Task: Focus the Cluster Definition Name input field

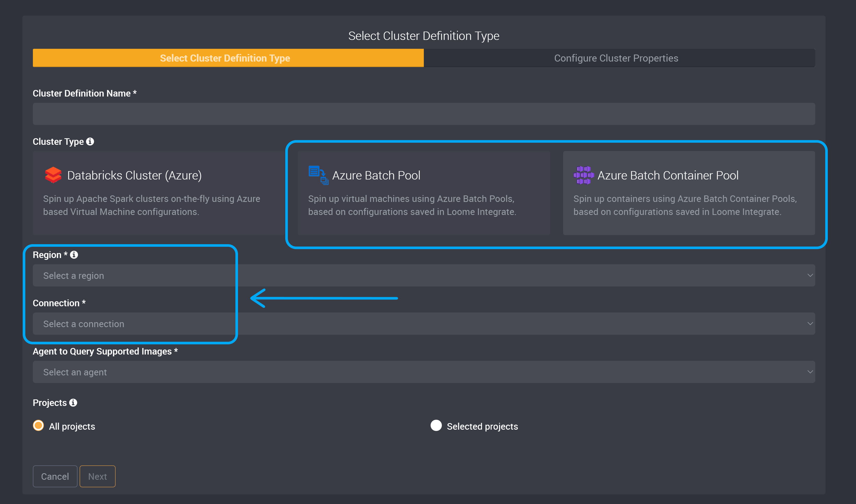Action: pos(424,114)
